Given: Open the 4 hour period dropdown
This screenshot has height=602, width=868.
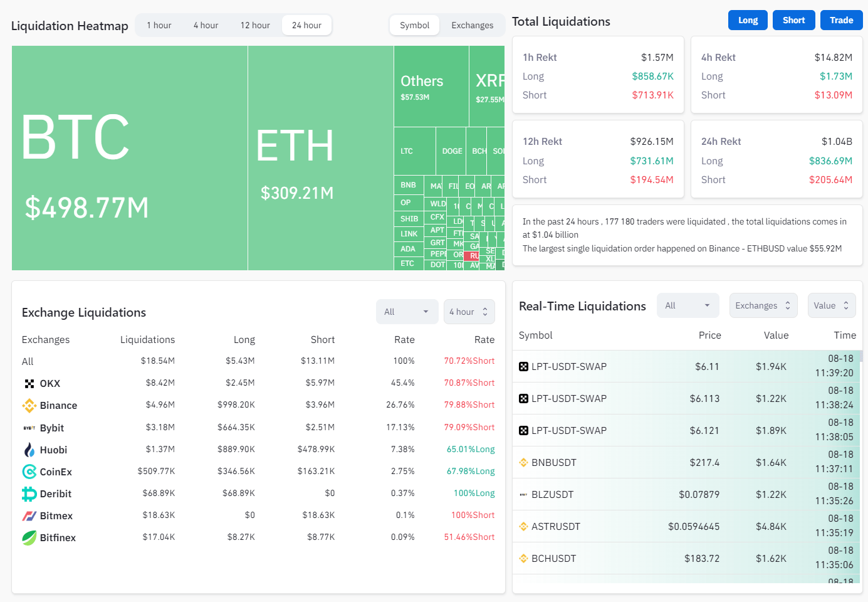Looking at the screenshot, I should tap(469, 312).
